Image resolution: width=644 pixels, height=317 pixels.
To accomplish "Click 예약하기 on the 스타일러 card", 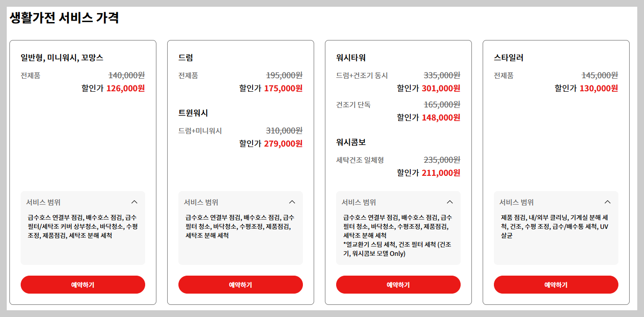I will tap(556, 285).
